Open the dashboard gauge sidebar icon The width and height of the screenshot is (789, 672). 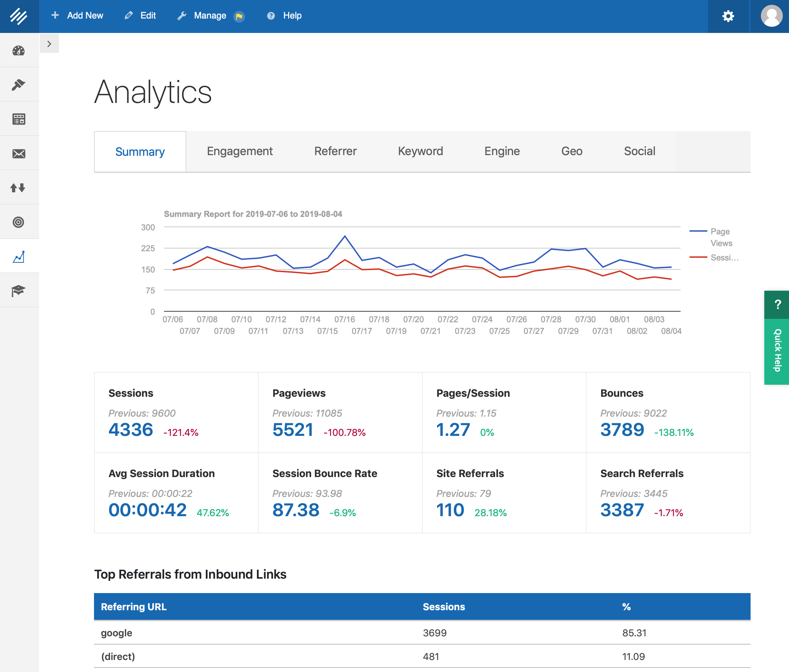(19, 50)
